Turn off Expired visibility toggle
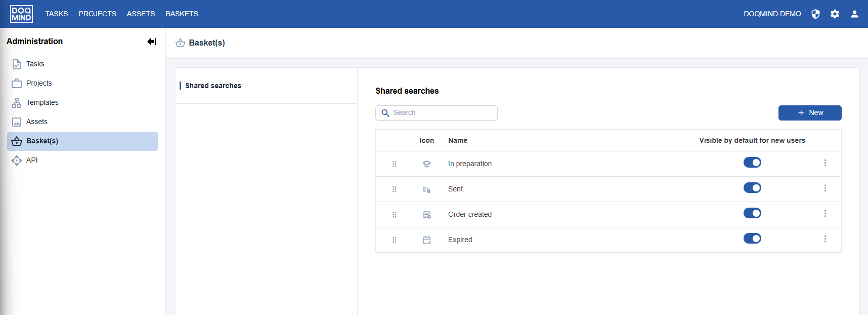This screenshot has width=868, height=315. (x=752, y=239)
